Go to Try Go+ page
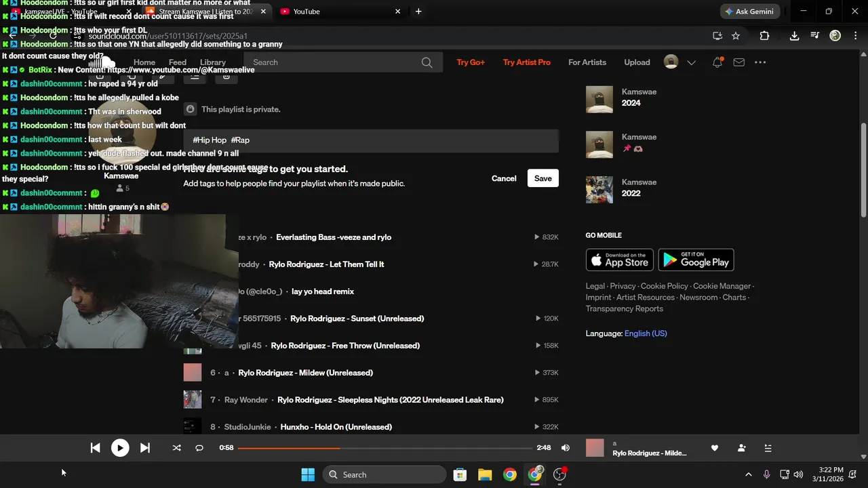 coord(471,62)
